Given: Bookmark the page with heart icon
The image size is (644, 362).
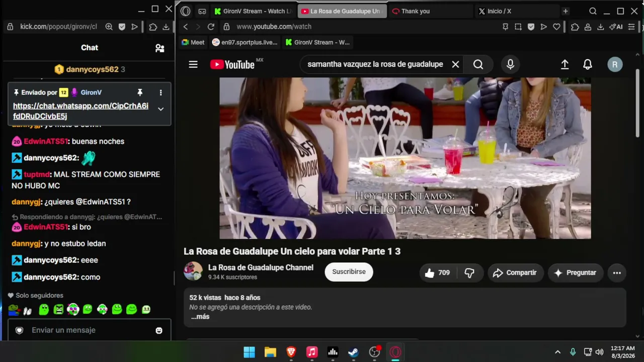Looking at the screenshot, I should [x=556, y=27].
